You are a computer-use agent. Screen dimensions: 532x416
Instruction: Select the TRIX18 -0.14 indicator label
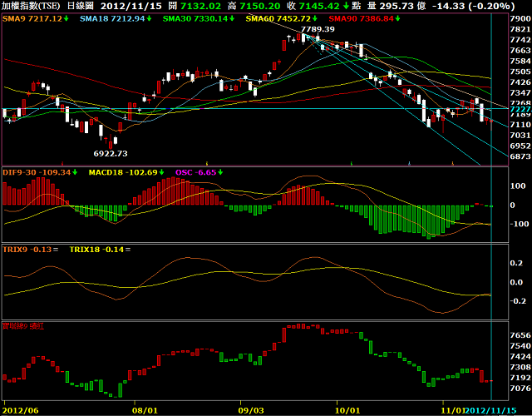[x=96, y=250]
